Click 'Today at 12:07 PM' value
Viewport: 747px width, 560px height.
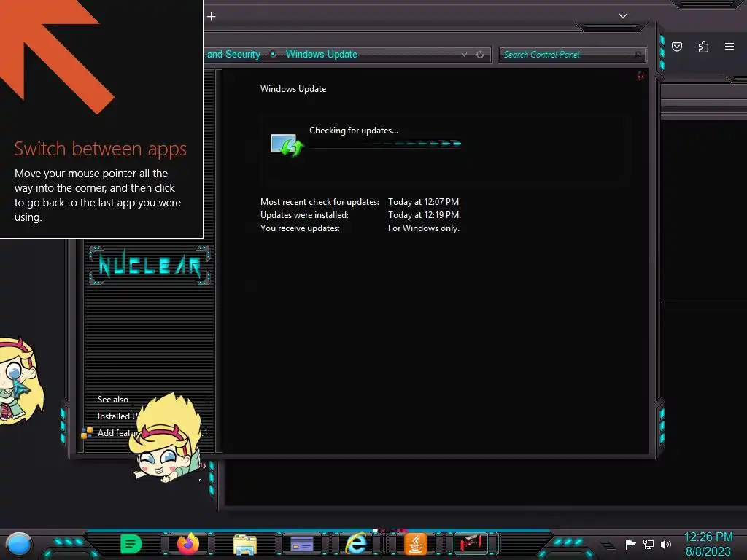[x=423, y=202]
